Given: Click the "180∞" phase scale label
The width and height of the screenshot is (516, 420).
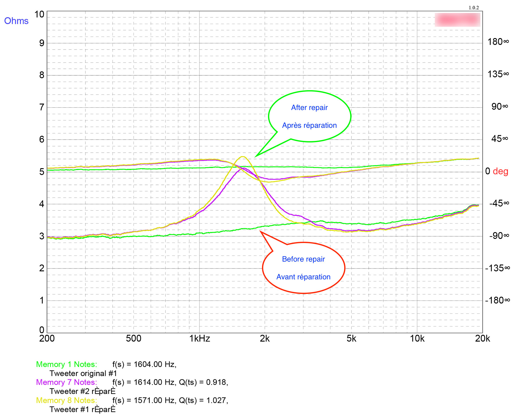Looking at the screenshot, I should tap(498, 42).
